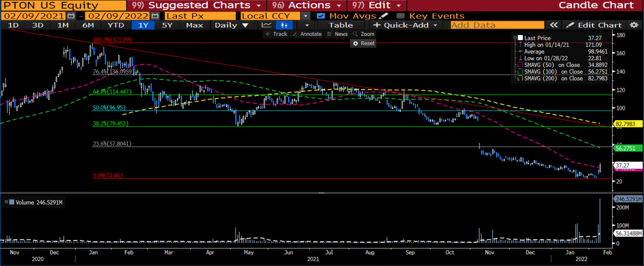Click the white Last Price color swatch
Viewport: 644px width, 266px height.
[x=520, y=38]
